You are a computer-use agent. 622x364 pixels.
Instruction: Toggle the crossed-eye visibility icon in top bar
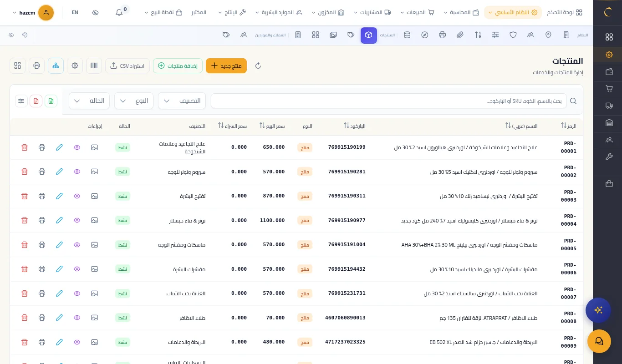(95, 12)
